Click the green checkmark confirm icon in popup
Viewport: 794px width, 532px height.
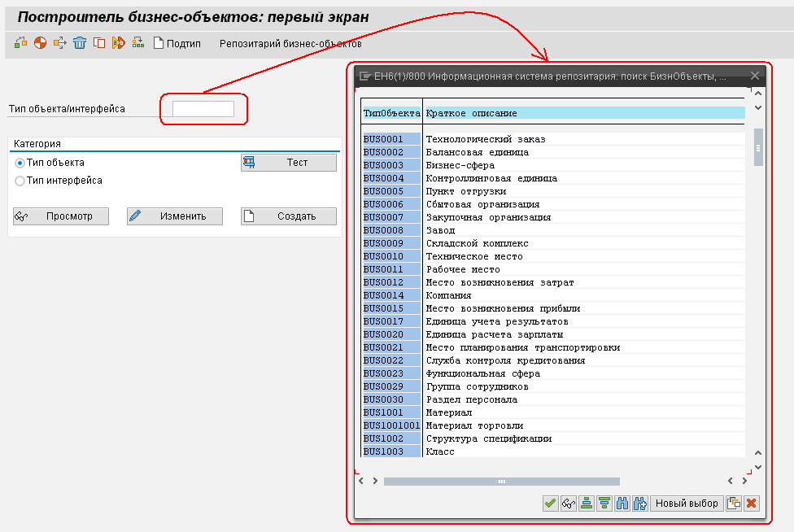pos(551,504)
